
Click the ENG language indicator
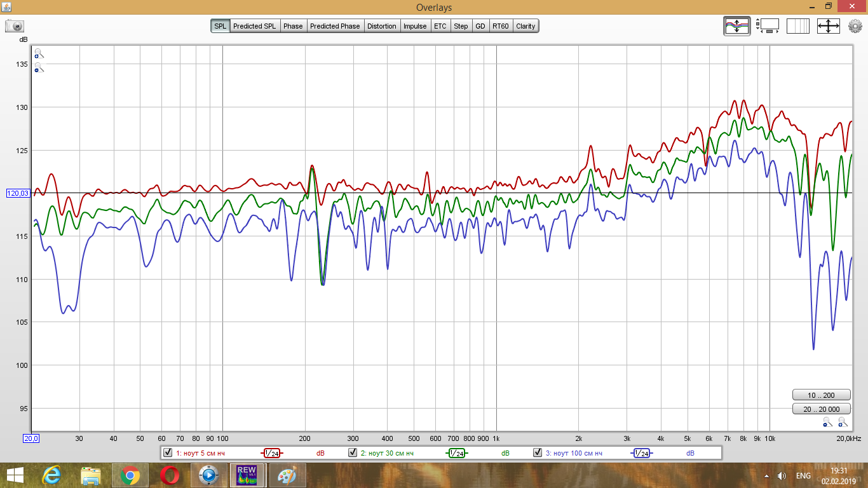tap(803, 476)
